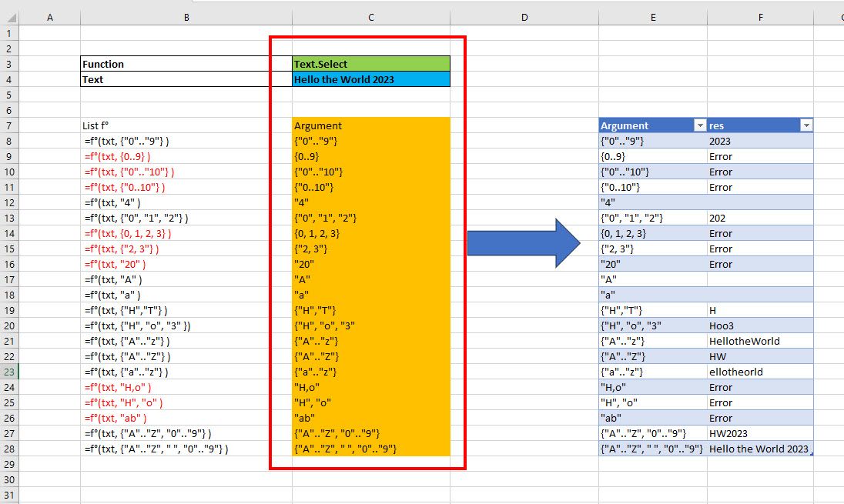Click the orange Argument header cell

point(371,125)
